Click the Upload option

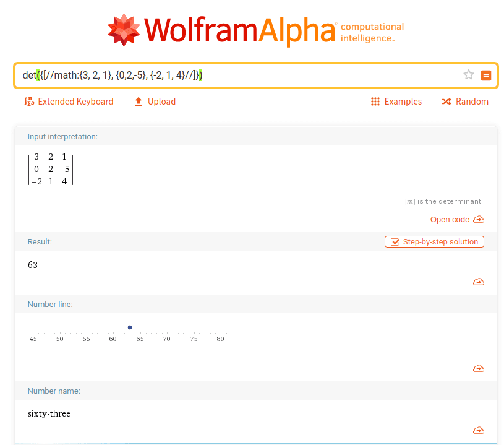155,102
